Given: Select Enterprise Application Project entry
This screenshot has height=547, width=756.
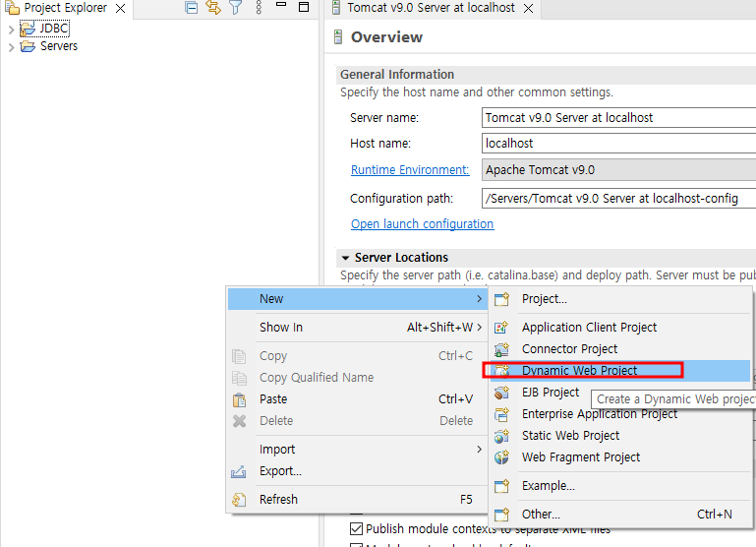Looking at the screenshot, I should coord(620,414).
